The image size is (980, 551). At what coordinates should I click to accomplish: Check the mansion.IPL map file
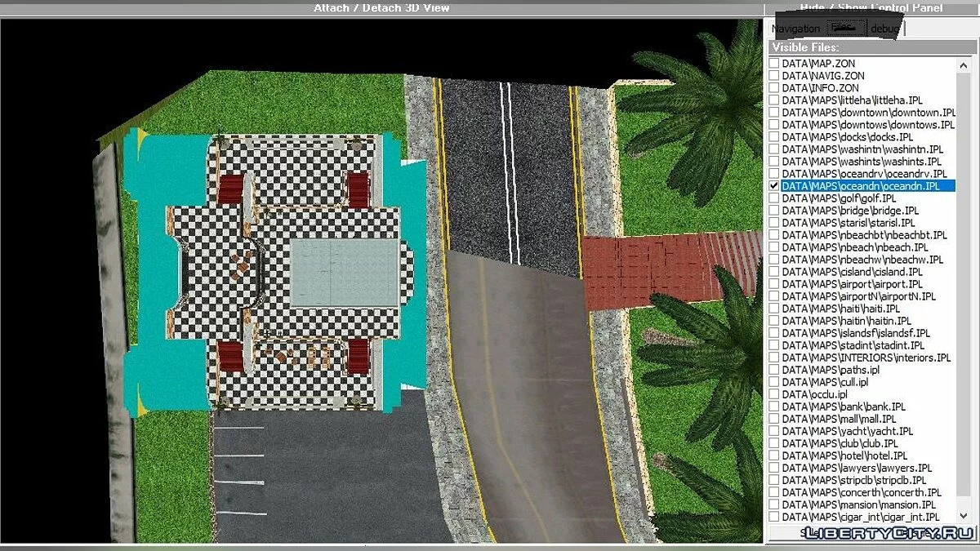pos(773,504)
